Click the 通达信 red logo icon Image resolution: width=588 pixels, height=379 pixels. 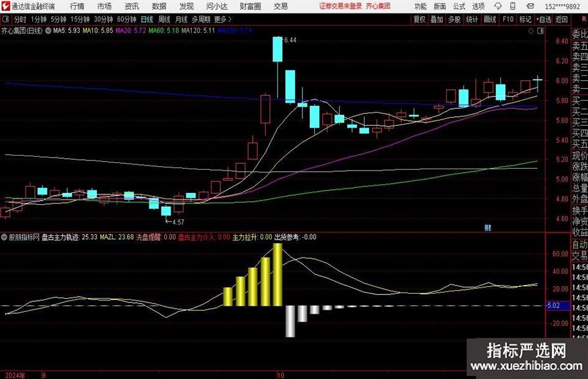(6, 6)
